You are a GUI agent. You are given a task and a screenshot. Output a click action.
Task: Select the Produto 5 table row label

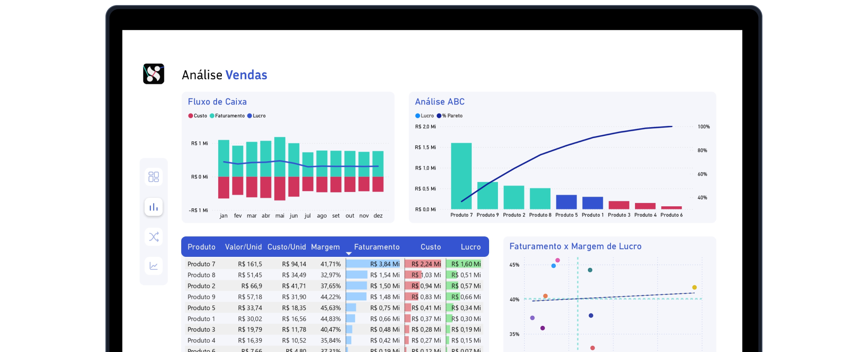201,308
